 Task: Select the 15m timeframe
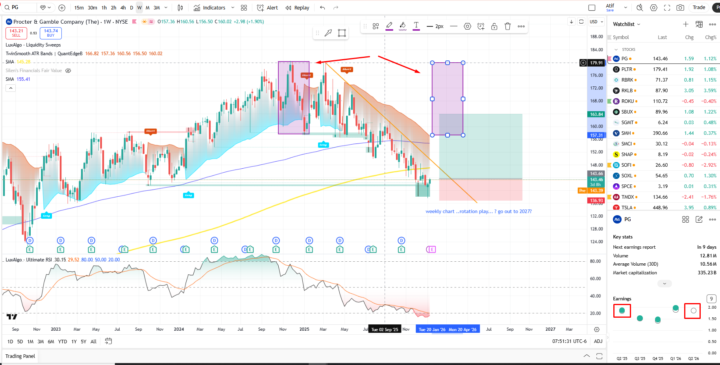tap(79, 8)
